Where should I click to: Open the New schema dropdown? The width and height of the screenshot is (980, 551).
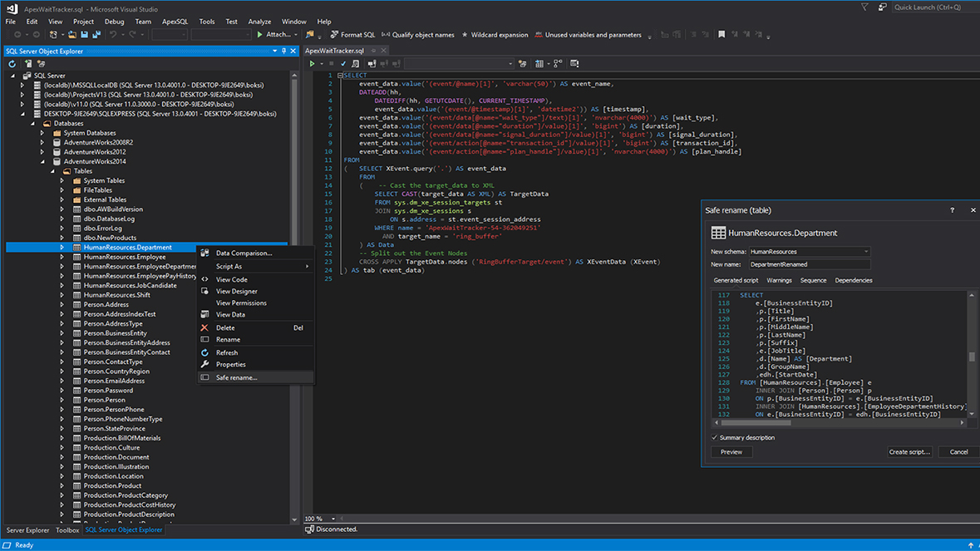pos(865,252)
